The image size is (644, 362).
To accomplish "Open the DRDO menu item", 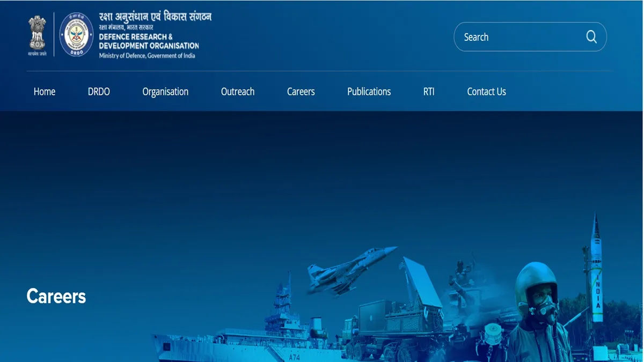I will tap(99, 92).
